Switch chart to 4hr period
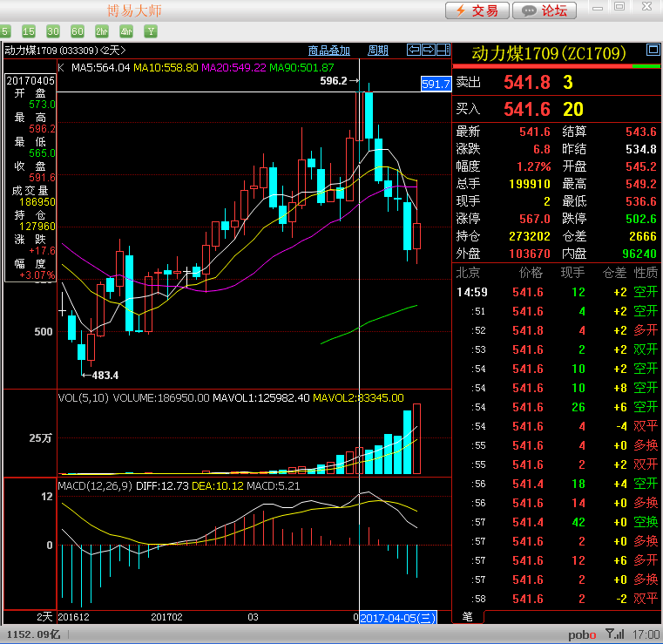This screenshot has height=644, width=663. pos(127,31)
